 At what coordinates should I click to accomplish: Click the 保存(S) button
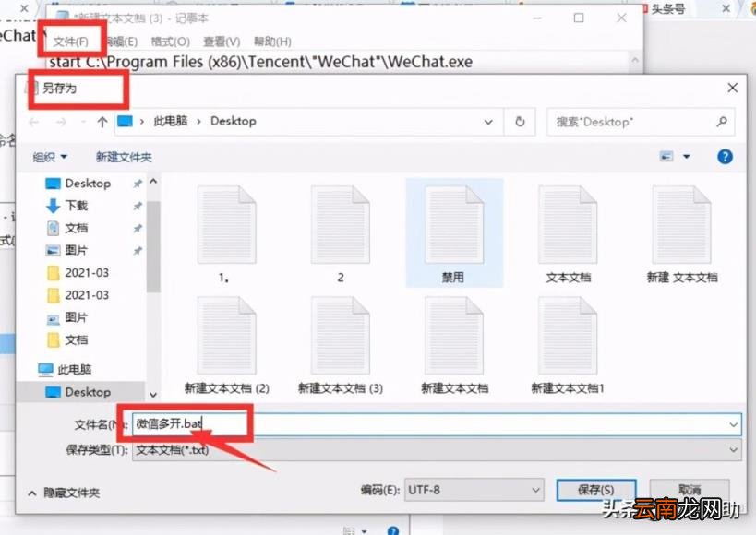[x=596, y=490]
